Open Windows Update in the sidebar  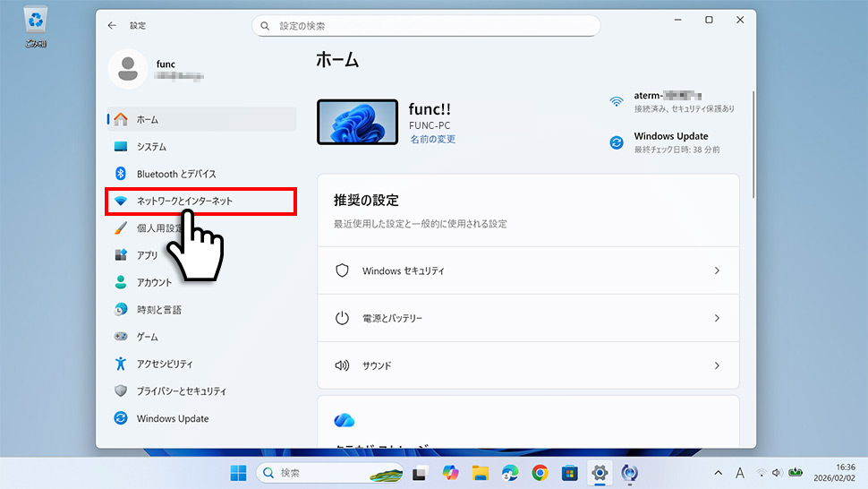pos(201,418)
